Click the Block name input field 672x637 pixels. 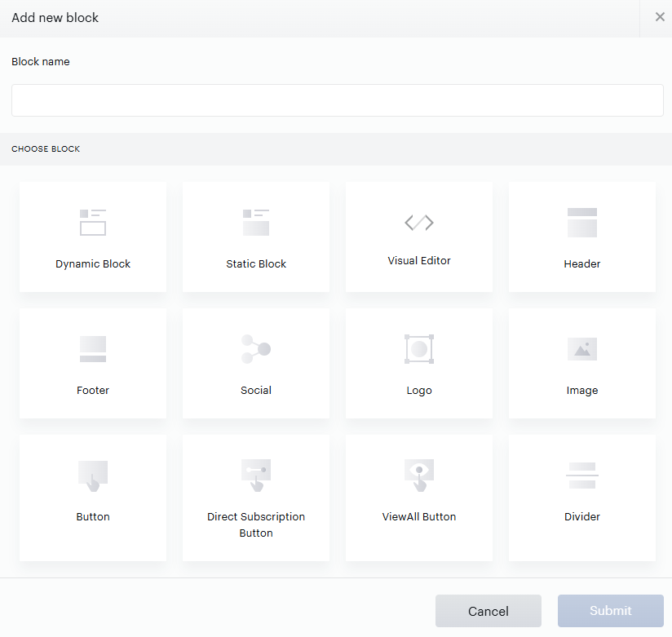point(338,100)
